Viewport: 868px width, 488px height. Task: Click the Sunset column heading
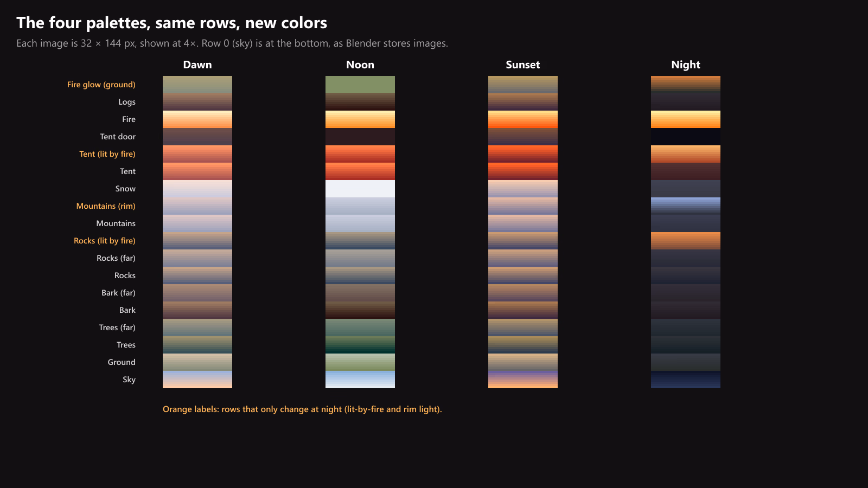pyautogui.click(x=523, y=65)
